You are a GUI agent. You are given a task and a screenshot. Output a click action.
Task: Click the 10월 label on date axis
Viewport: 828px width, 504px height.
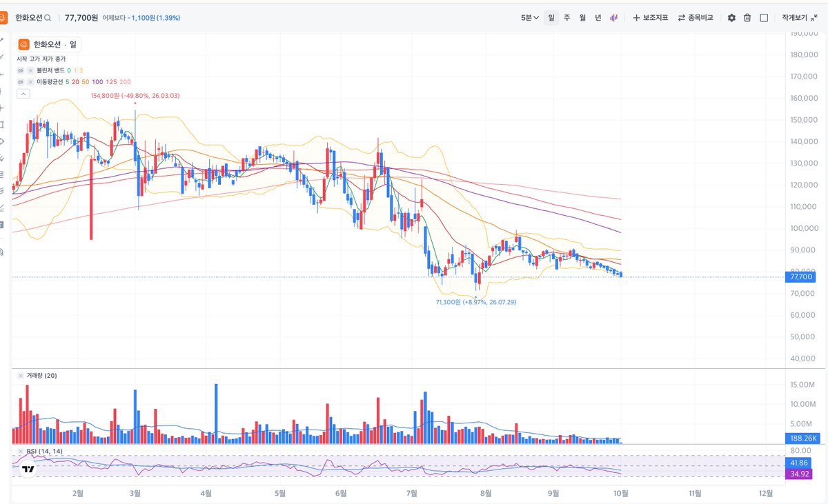tap(621, 493)
